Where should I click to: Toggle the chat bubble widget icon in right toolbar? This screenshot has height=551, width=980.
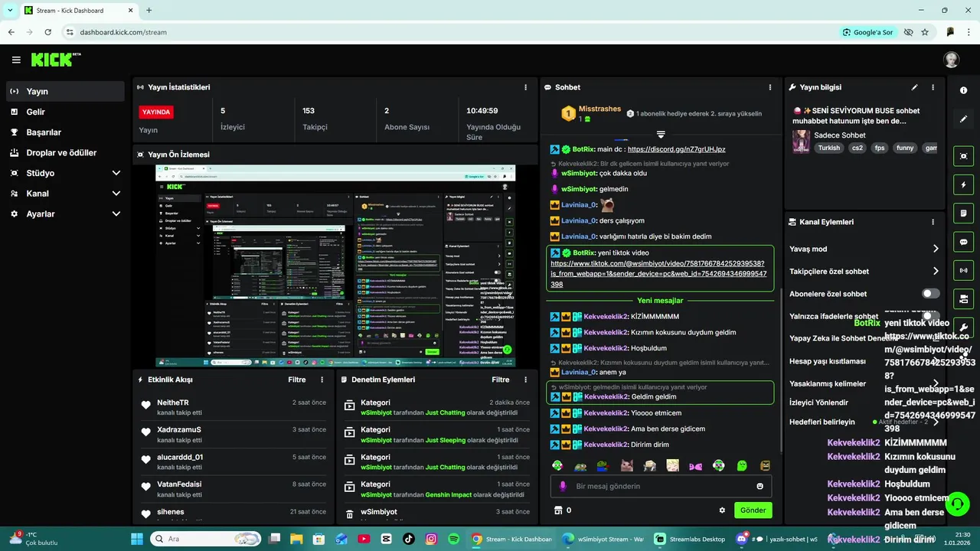click(963, 242)
